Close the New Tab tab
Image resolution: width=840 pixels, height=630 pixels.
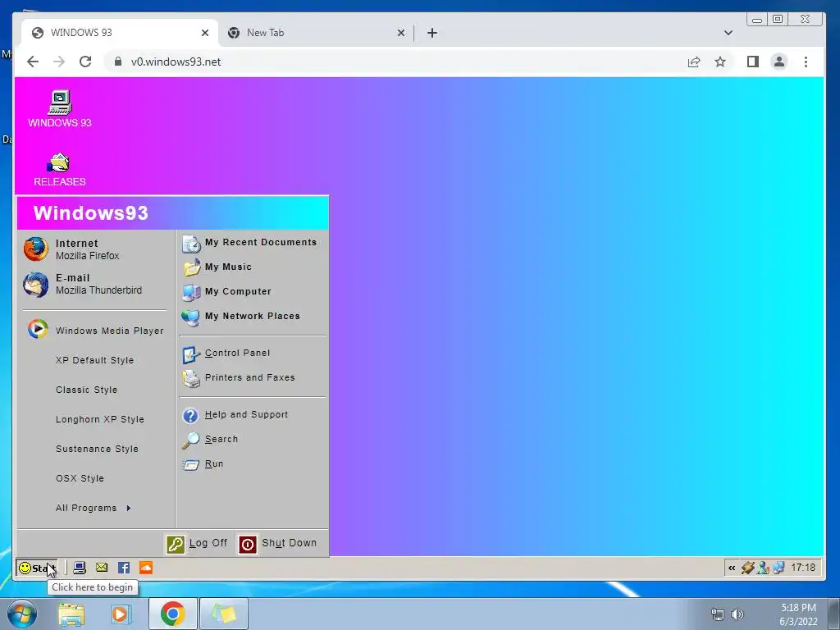[x=400, y=33]
